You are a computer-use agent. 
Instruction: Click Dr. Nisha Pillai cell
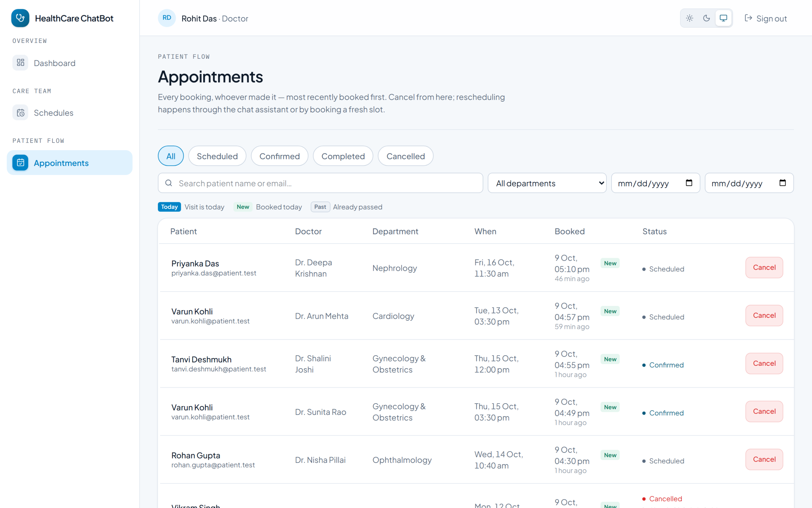[320, 460]
